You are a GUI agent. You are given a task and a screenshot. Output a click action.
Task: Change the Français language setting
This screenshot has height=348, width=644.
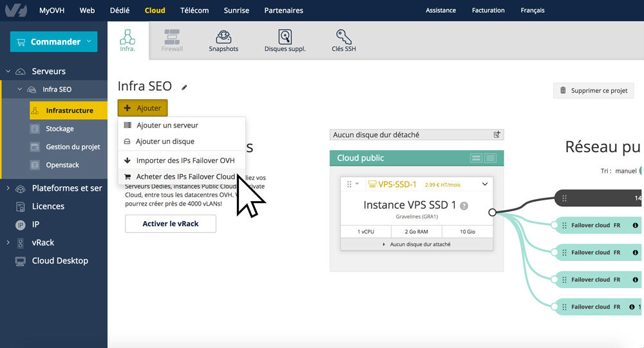click(533, 10)
